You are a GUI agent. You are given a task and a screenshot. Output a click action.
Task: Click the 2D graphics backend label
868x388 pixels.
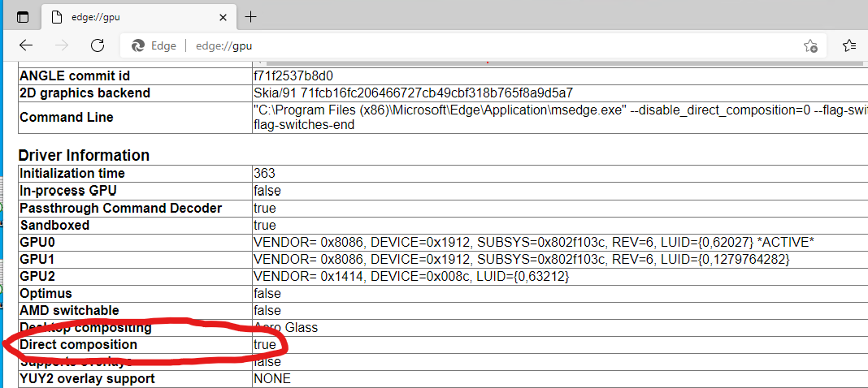(85, 93)
